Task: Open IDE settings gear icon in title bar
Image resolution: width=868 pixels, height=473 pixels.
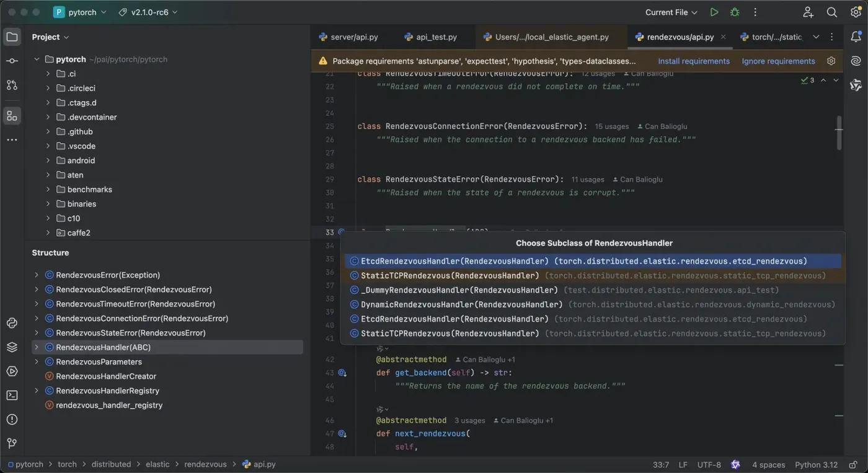Action: [x=856, y=12]
